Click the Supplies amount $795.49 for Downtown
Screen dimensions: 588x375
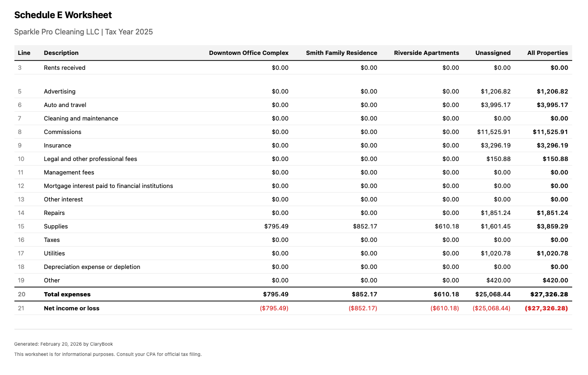(276, 227)
